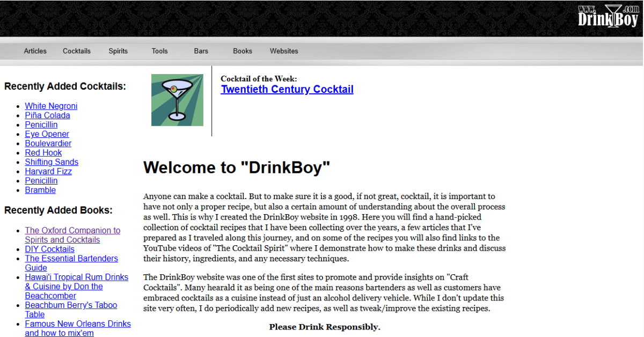
Task: Open the Twentieth Century Cocktail link
Action: pos(287,90)
